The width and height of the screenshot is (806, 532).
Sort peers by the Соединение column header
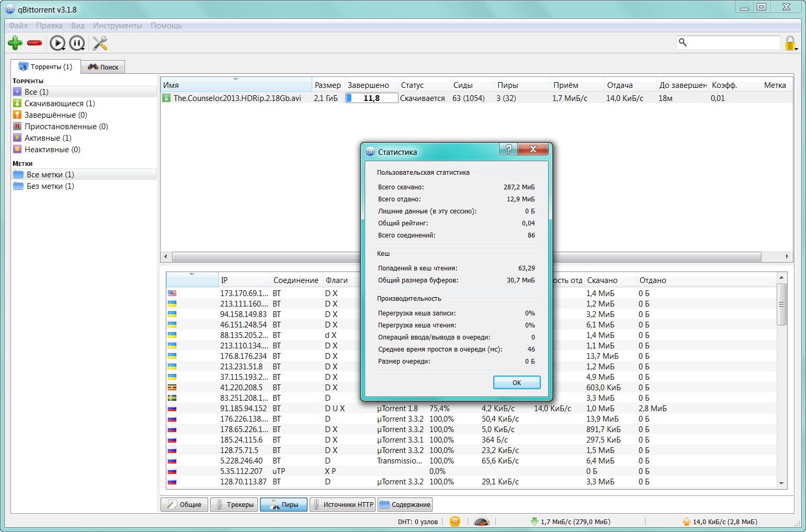(x=297, y=280)
